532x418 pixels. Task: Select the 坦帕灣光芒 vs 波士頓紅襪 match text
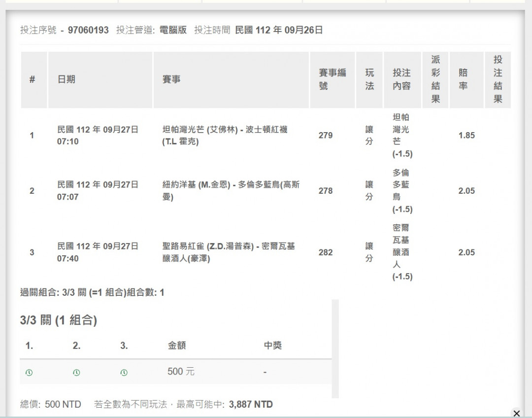pos(225,135)
